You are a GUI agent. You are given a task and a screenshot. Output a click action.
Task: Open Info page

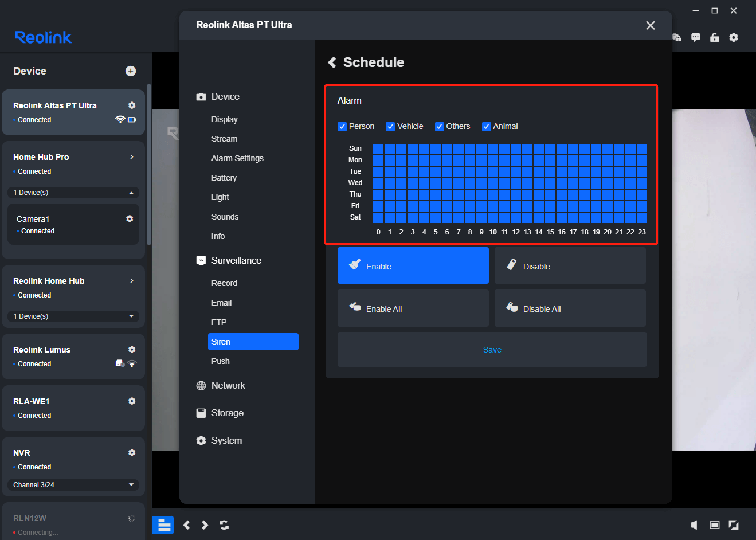pyautogui.click(x=218, y=236)
